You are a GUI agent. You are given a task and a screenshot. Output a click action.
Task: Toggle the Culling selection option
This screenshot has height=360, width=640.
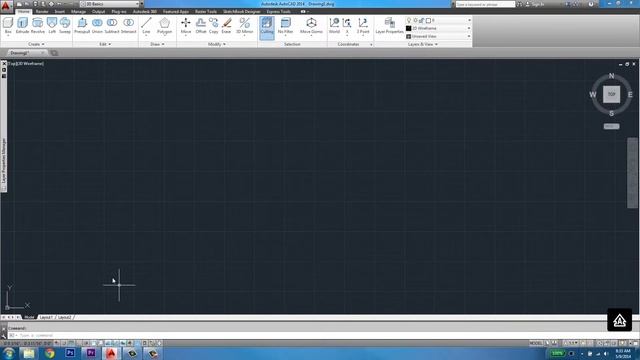pos(267,27)
